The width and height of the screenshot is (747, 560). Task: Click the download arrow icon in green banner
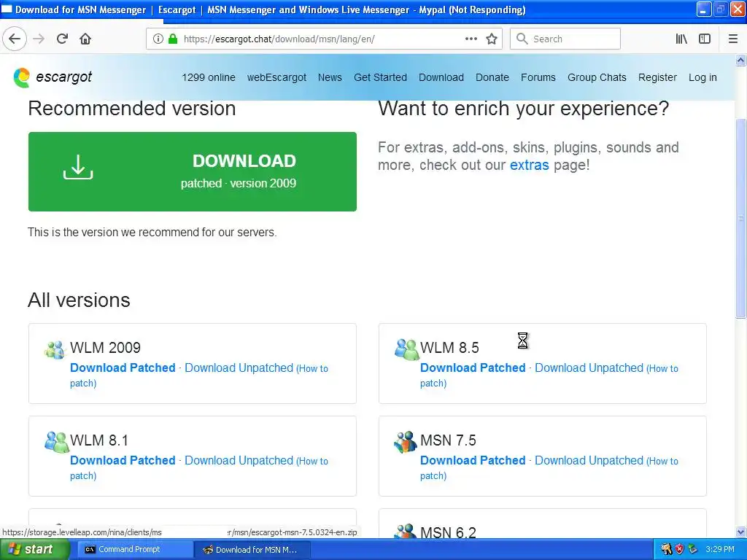coord(78,167)
